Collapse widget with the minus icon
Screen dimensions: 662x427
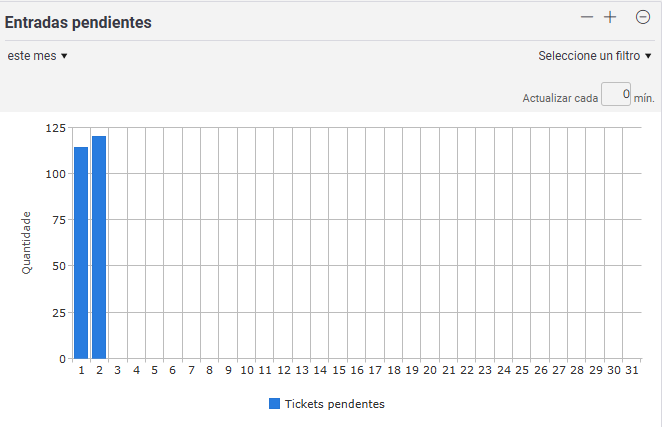pyautogui.click(x=587, y=17)
